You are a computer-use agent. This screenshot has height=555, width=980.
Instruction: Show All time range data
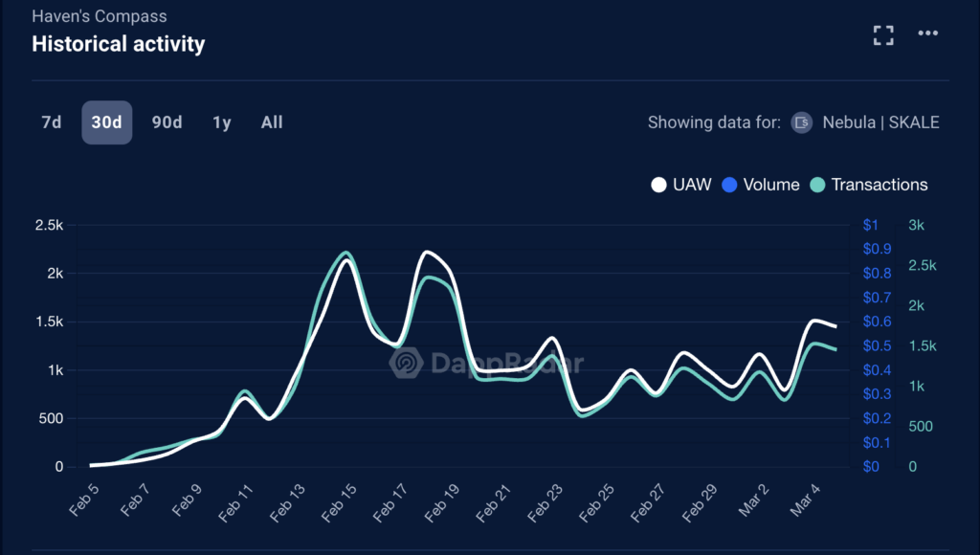(272, 122)
